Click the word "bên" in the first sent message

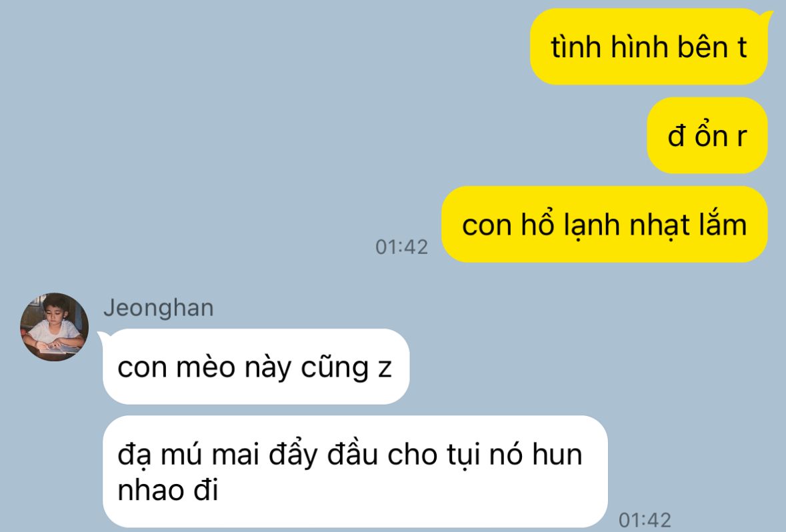[703, 47]
